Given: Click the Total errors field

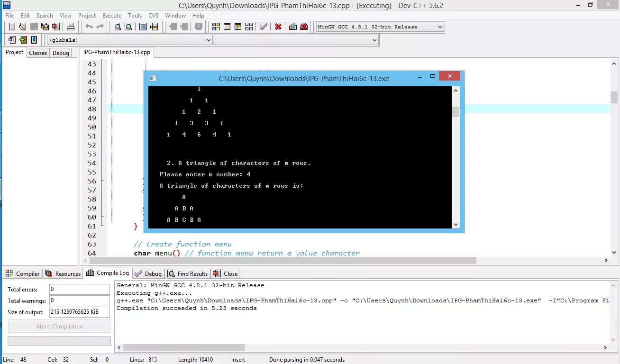Looking at the screenshot, I should (79, 289).
